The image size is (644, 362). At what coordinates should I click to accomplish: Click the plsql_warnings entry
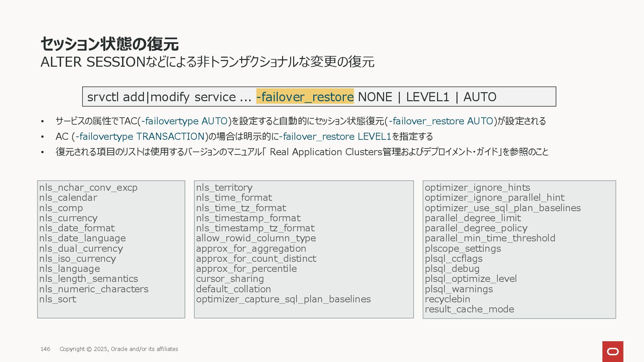459,289
